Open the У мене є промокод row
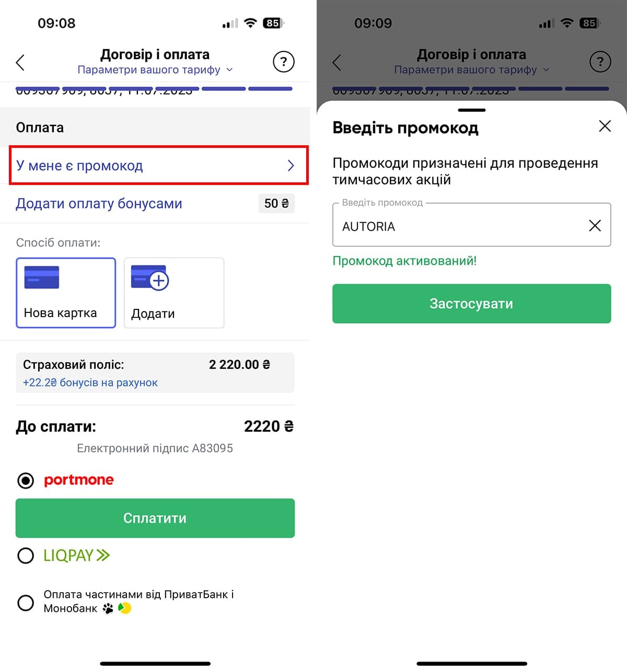Screen dimensions: 627x672 tap(159, 165)
